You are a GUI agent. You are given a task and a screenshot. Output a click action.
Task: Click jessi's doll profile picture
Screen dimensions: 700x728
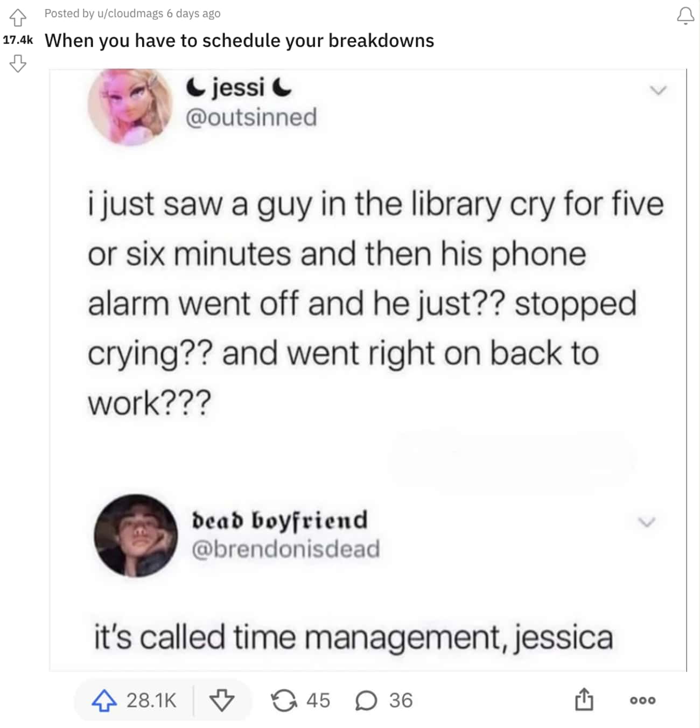tap(130, 107)
